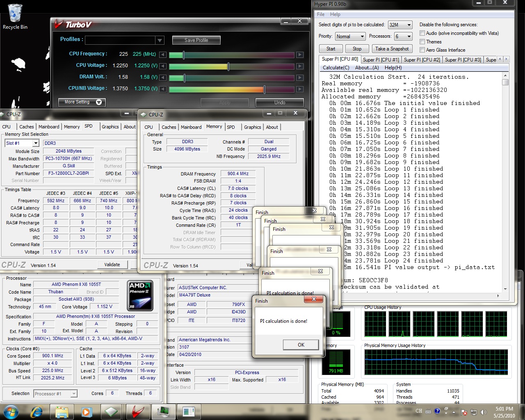Decrease CPU Frequency with left arrow

tap(163, 55)
